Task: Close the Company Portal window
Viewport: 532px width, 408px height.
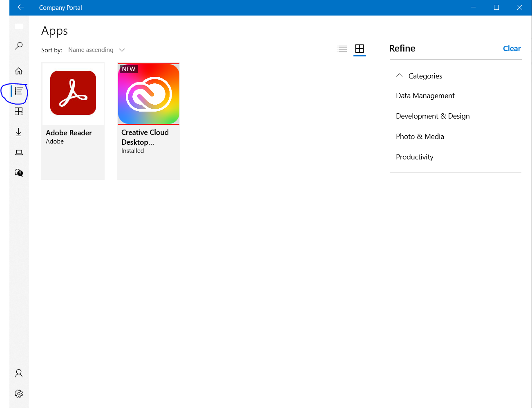Action: pyautogui.click(x=520, y=7)
